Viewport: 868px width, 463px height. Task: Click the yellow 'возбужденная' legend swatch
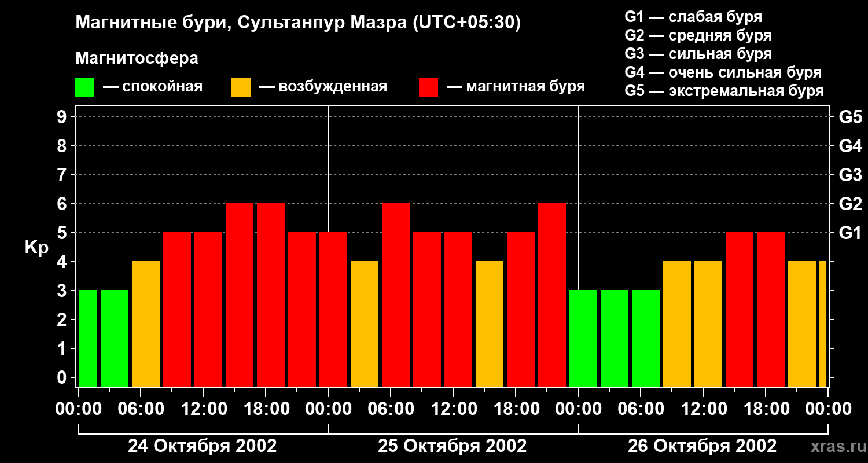pos(241,87)
